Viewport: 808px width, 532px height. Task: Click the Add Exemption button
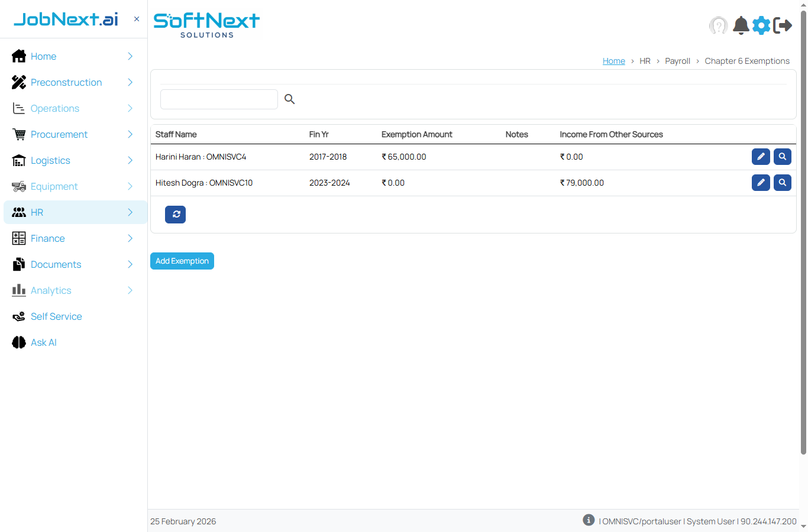tap(182, 261)
